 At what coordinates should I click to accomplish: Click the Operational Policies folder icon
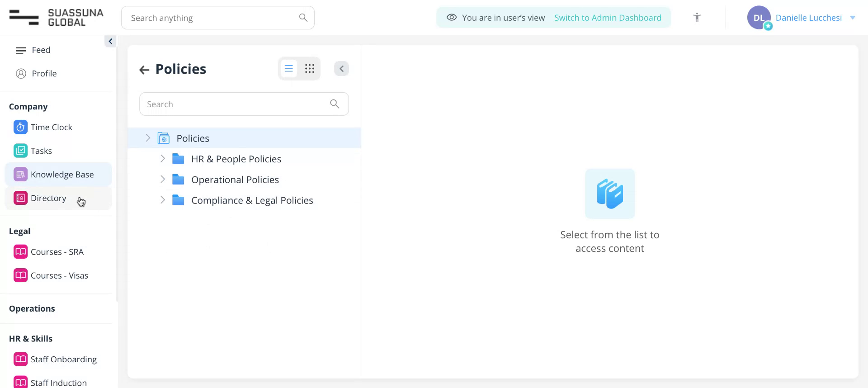pyautogui.click(x=178, y=180)
